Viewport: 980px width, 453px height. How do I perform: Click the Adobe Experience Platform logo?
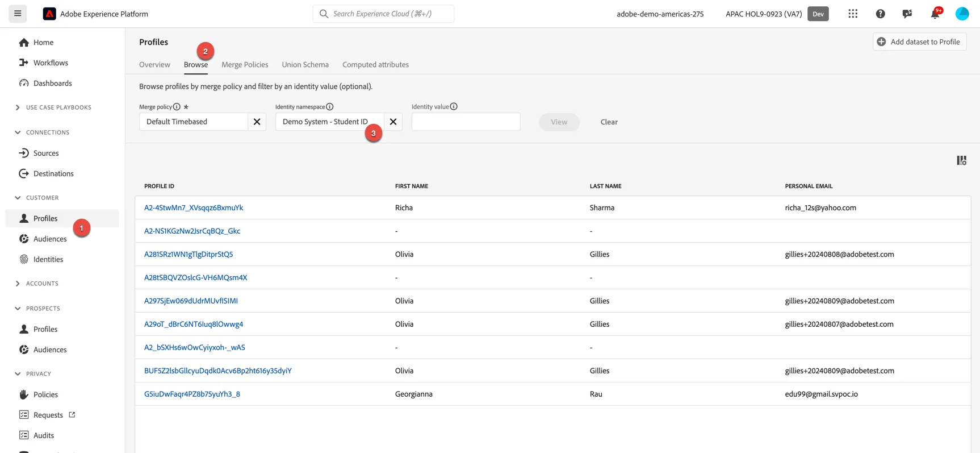49,14
